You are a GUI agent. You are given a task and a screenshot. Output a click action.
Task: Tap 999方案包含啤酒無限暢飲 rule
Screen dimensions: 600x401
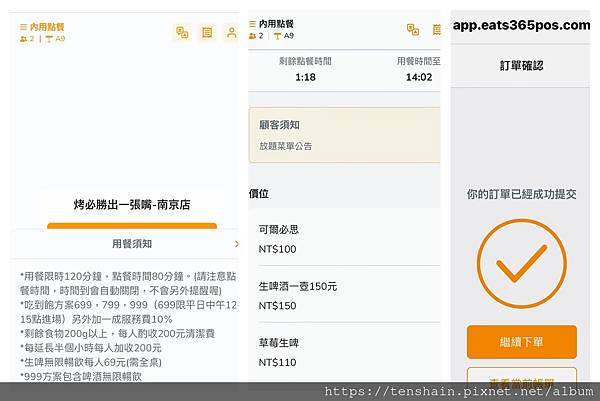coord(81,377)
